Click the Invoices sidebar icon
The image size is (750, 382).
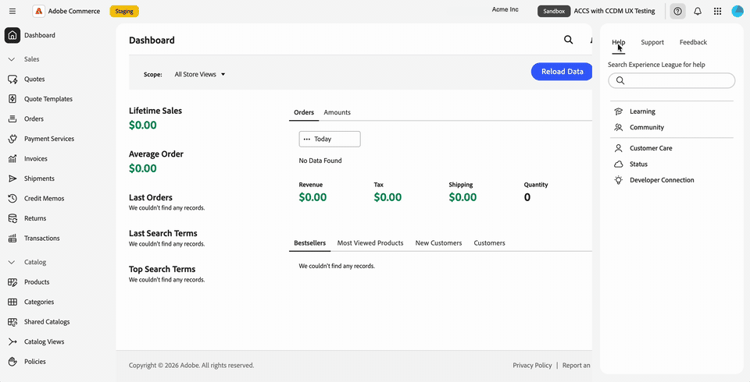[12, 158]
